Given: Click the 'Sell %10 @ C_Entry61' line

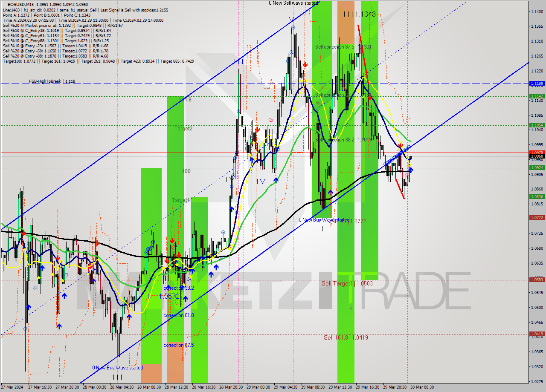Looking at the screenshot, I should (57, 36).
